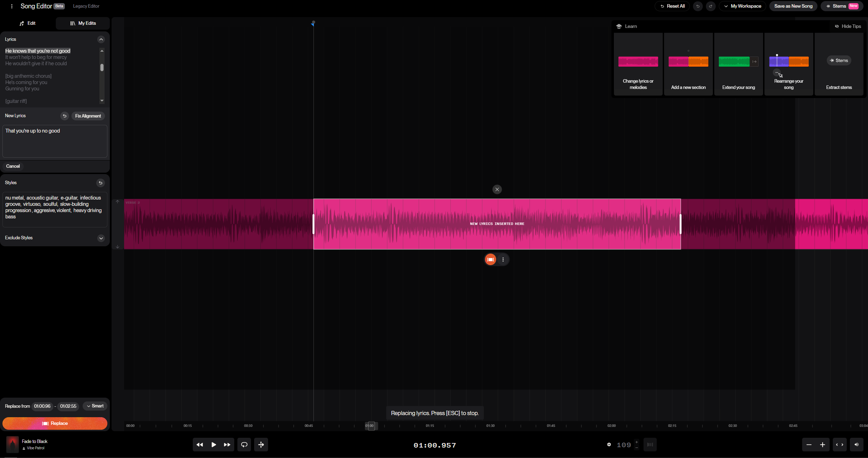Viewport: 868px width, 458px height.
Task: Cancel the lyric replacement
Action: pyautogui.click(x=13, y=166)
